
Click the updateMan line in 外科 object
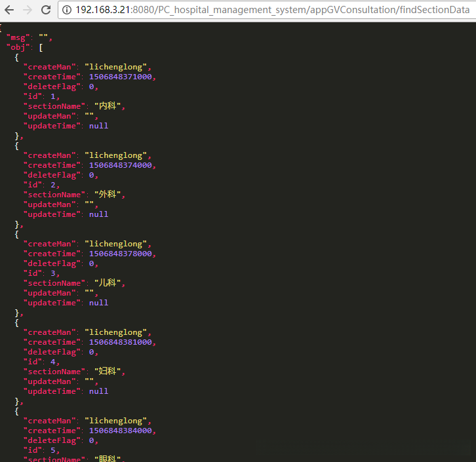point(61,204)
